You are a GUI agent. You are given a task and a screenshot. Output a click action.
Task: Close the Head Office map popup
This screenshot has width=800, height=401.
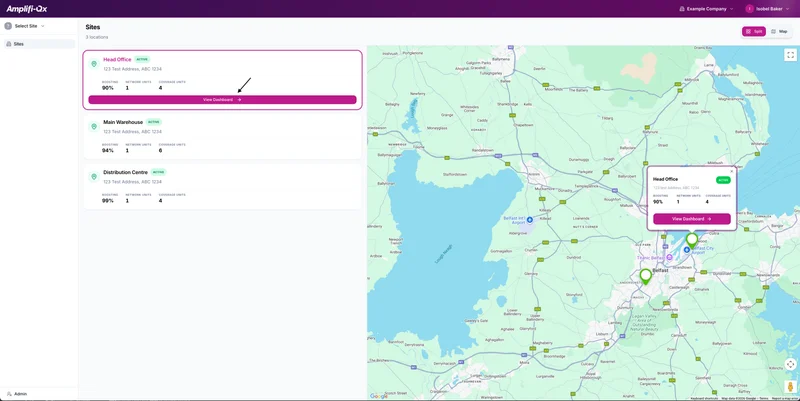731,171
